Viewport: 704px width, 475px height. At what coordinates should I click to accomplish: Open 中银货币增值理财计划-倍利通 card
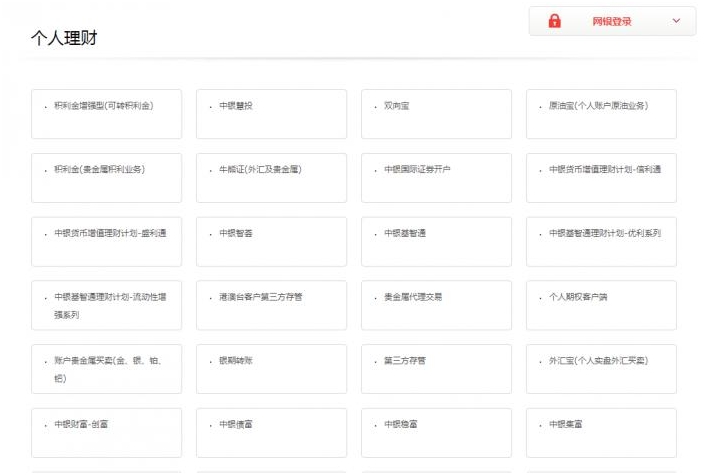click(x=605, y=170)
